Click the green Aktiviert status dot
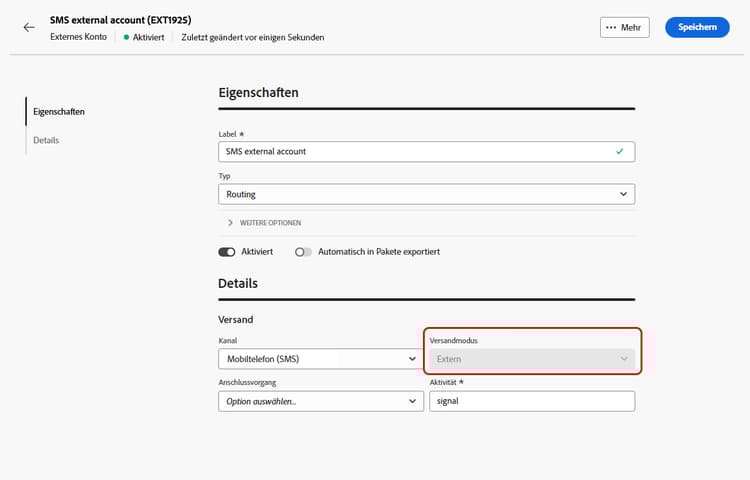 (x=126, y=37)
